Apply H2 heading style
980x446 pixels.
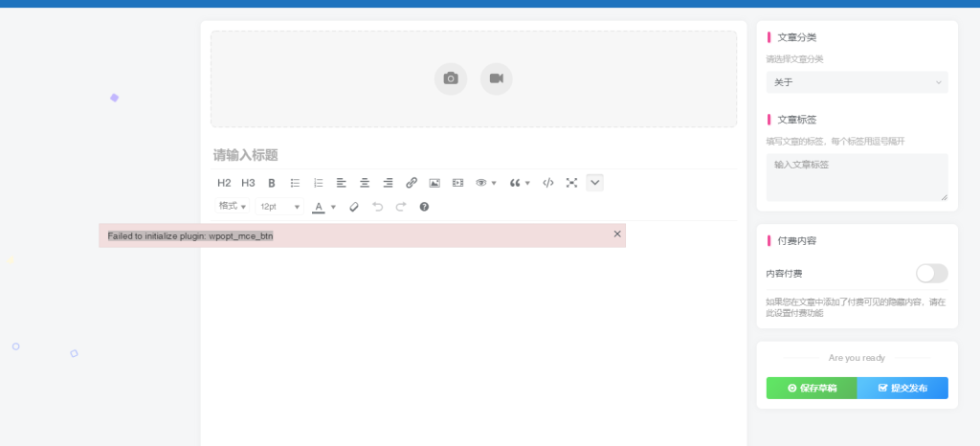click(224, 183)
